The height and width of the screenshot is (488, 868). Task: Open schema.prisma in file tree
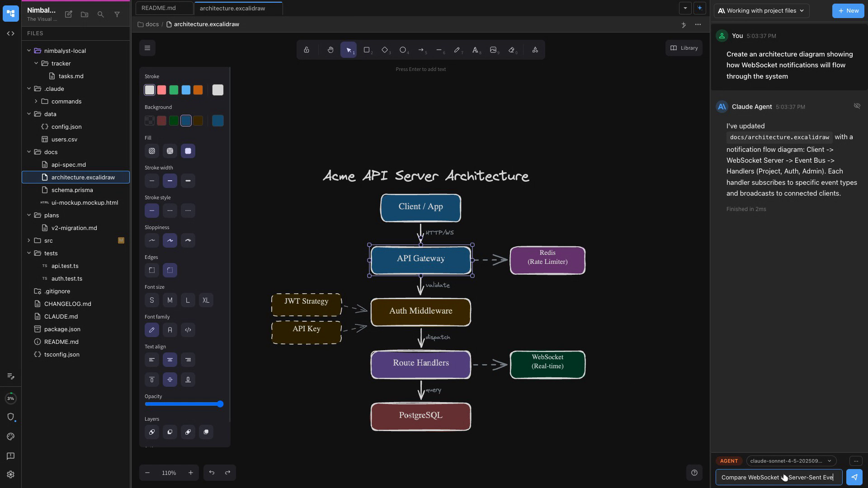click(72, 190)
